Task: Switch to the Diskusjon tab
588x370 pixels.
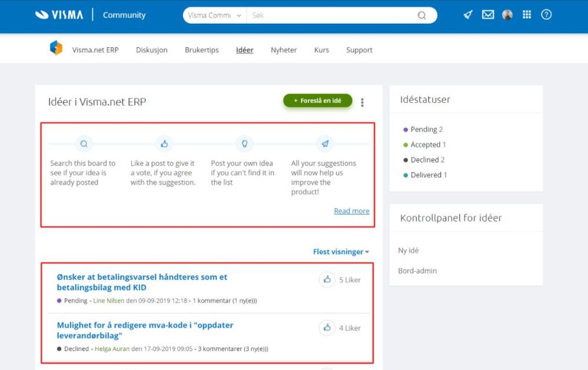Action: [x=151, y=50]
